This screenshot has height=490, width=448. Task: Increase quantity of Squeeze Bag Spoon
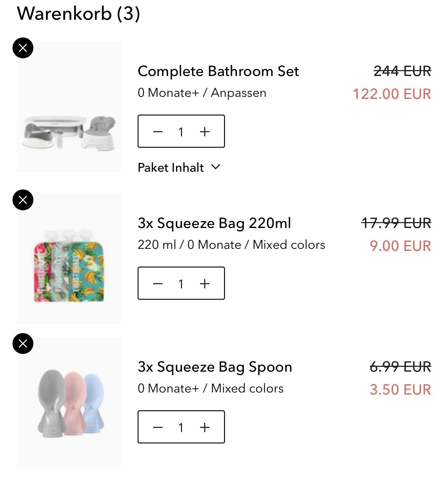pos(205,427)
